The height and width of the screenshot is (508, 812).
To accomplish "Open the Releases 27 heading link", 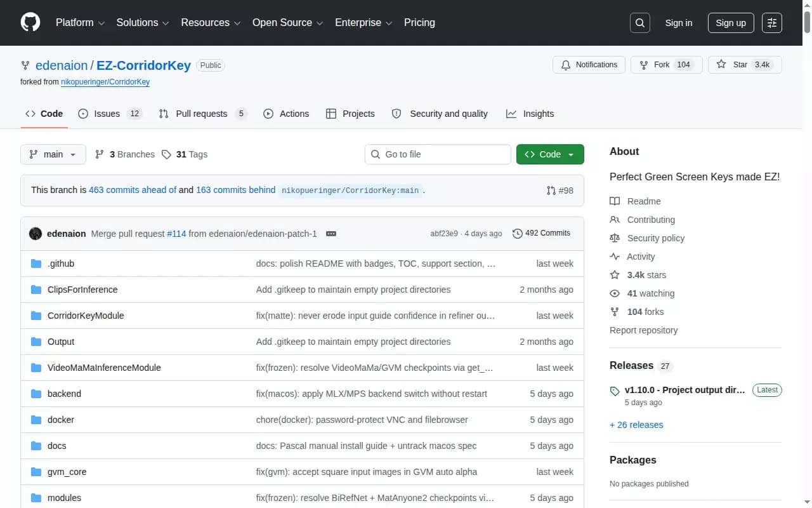I will point(641,366).
